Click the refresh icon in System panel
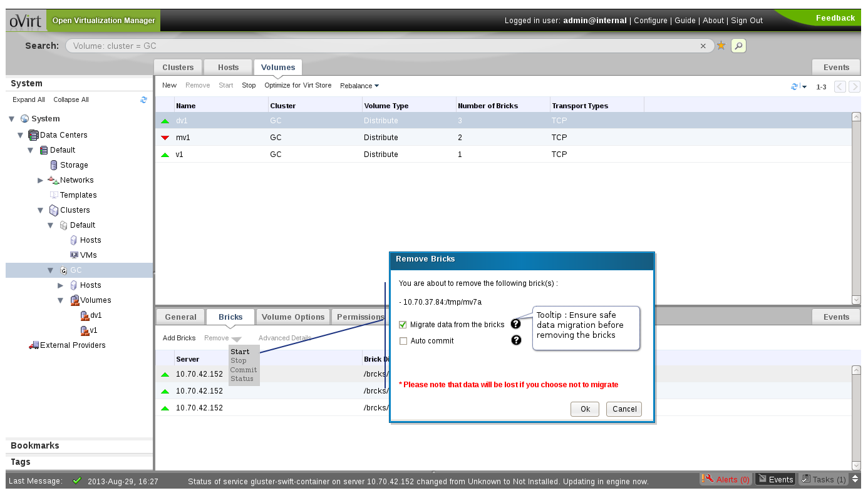This screenshot has width=868, height=493. [x=143, y=99]
